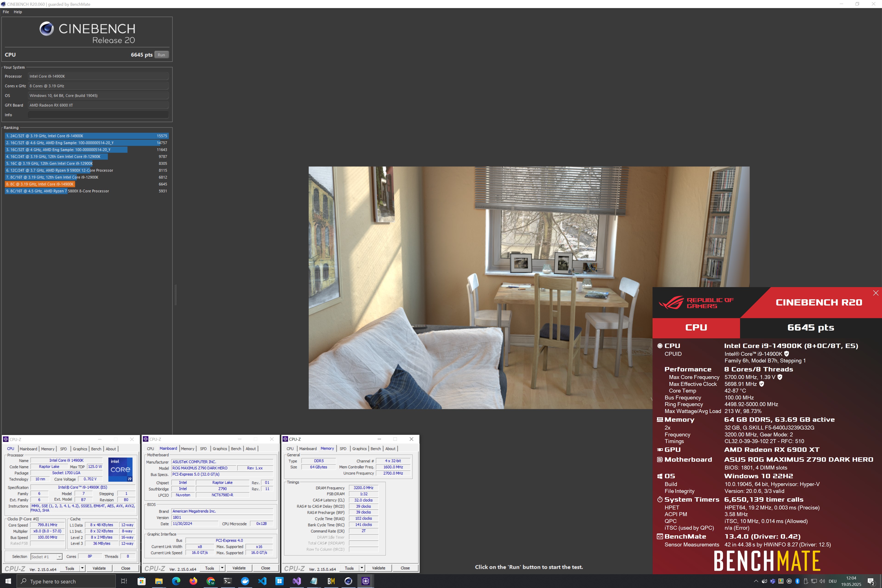This screenshot has height=588, width=882.
Task: Open the Notepad++ icon in the taskbar
Action: pos(314,581)
